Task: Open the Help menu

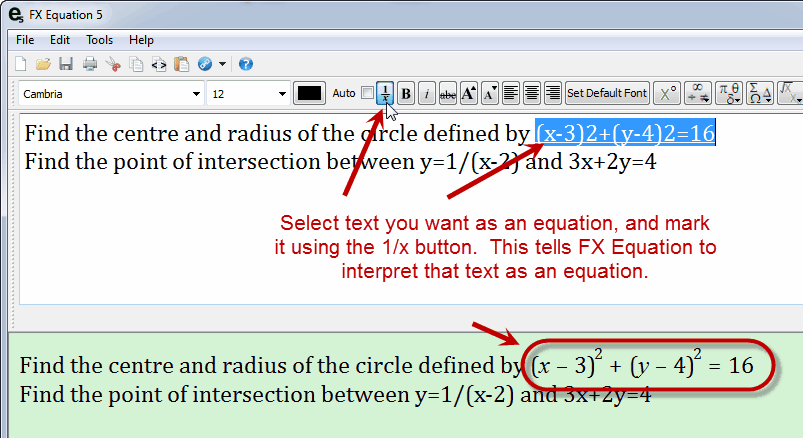Action: (141, 40)
